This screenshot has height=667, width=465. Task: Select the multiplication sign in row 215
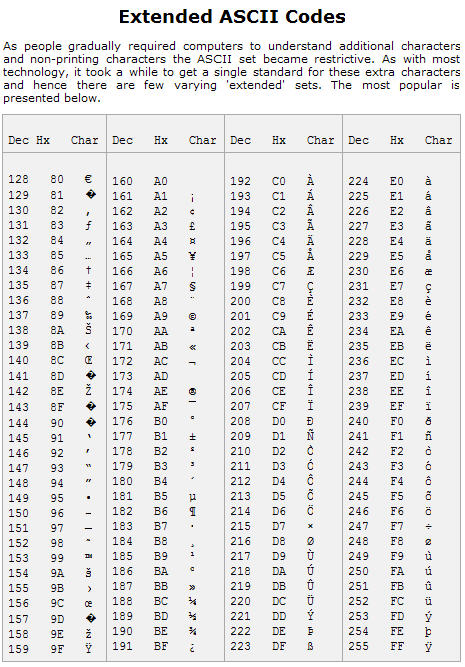(x=310, y=527)
